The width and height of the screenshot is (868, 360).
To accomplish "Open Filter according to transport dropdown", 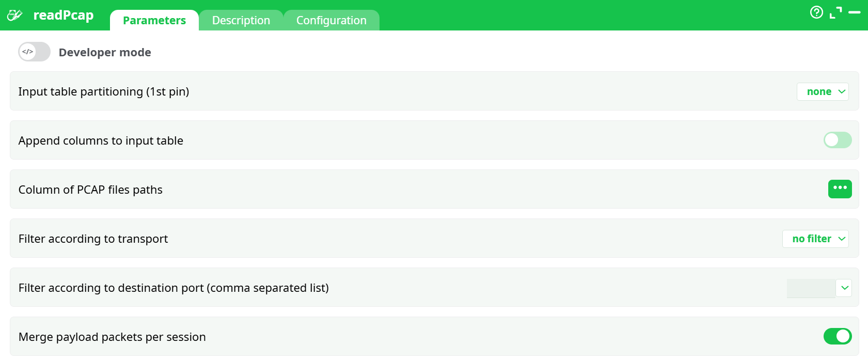I will point(815,239).
